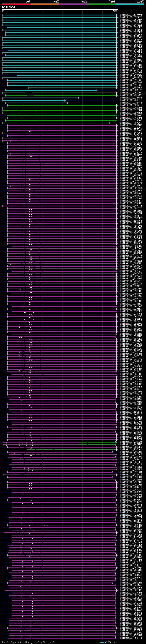Screen dimensions: 146x644
Task: Click the green alignment bar for UniRef100_Q3E725
Action: pos(61,95)
